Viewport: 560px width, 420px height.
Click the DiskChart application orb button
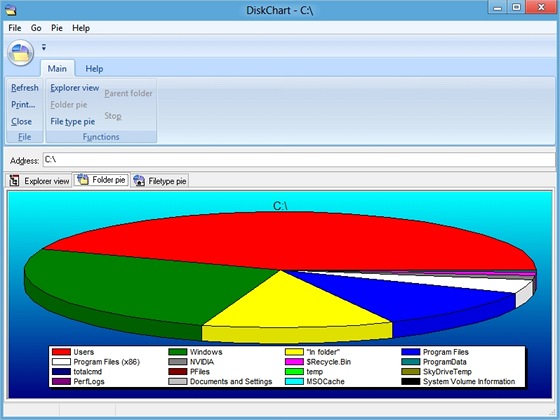(x=21, y=53)
